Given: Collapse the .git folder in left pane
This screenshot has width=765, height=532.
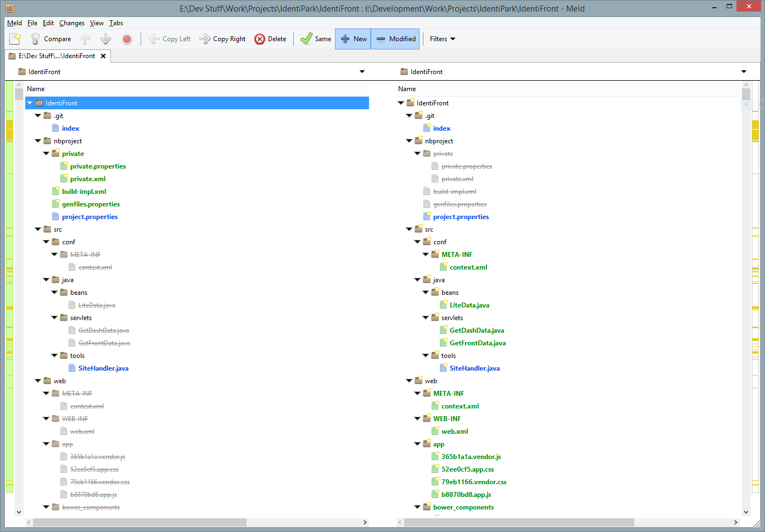Looking at the screenshot, I should coord(38,116).
